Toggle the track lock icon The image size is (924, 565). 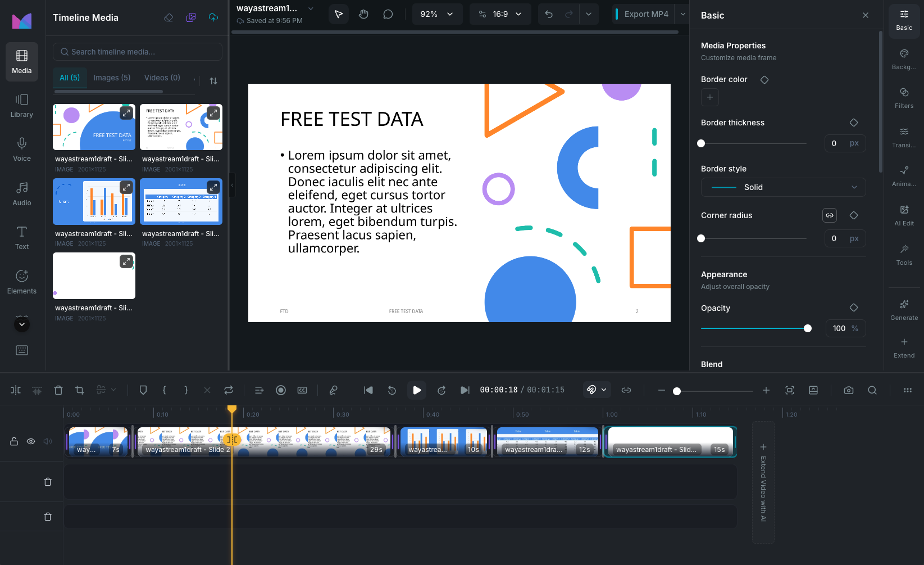[14, 441]
